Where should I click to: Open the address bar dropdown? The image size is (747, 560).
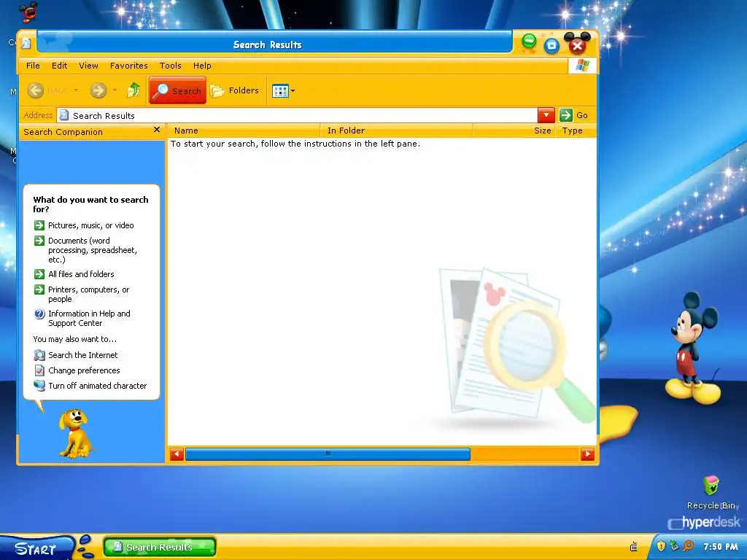[546, 115]
